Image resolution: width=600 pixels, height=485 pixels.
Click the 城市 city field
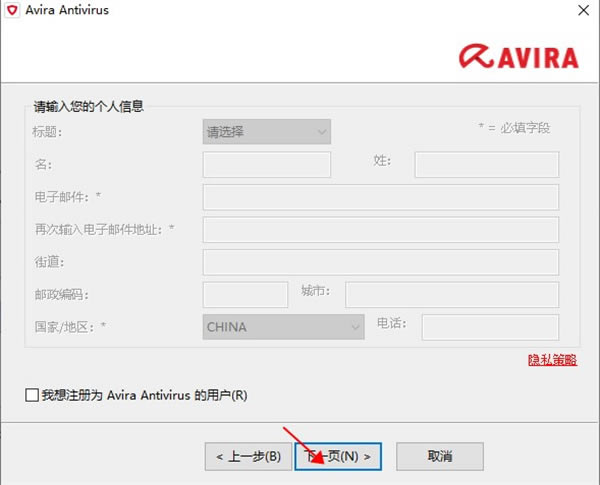452,295
